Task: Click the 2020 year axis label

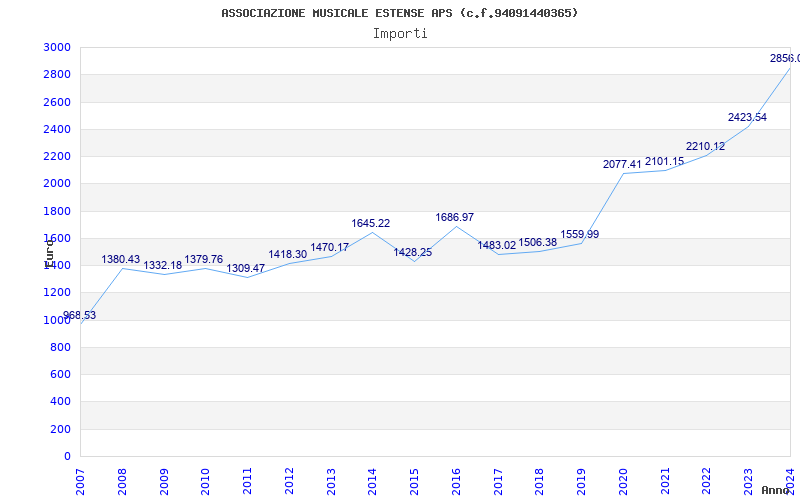Action: click(623, 482)
